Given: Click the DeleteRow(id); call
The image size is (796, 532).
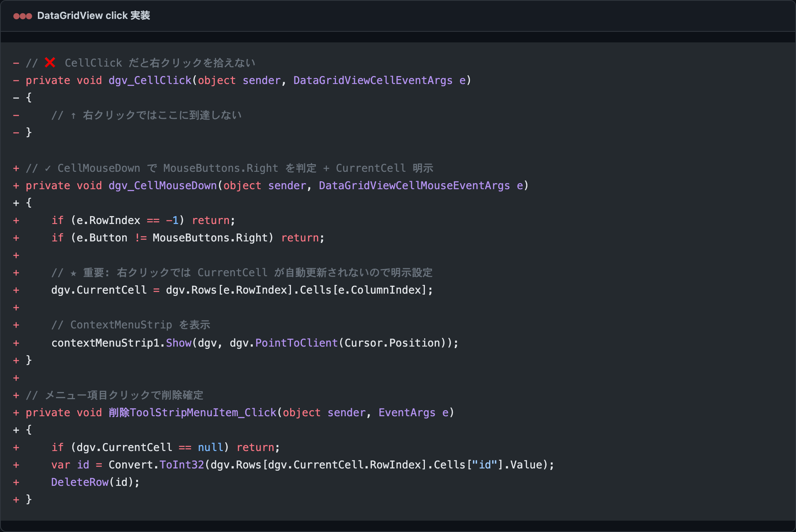Looking at the screenshot, I should tap(95, 482).
